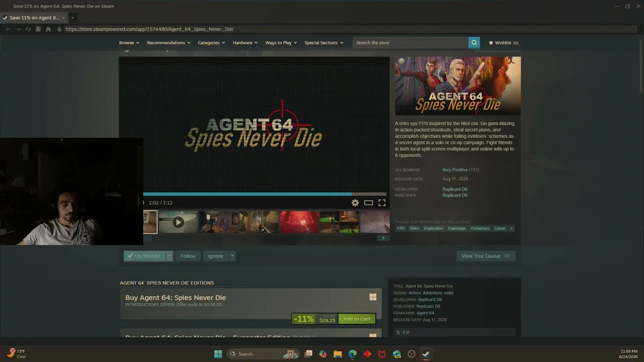Open the Browse dropdown menu

point(129,43)
